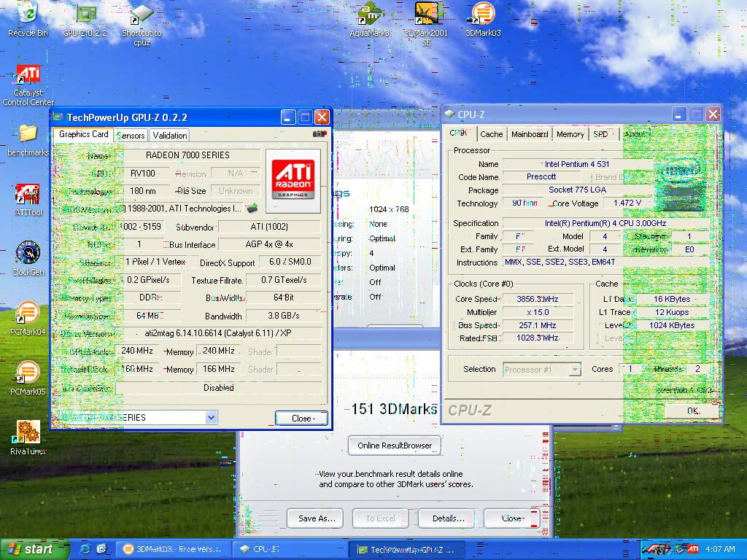Click Details... in 3DMark03 result
Viewport: 747px width, 560px height.
tap(448, 518)
